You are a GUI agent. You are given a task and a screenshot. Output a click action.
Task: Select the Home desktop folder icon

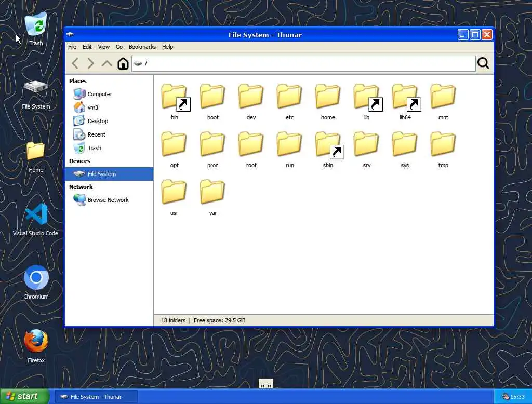[x=36, y=151]
